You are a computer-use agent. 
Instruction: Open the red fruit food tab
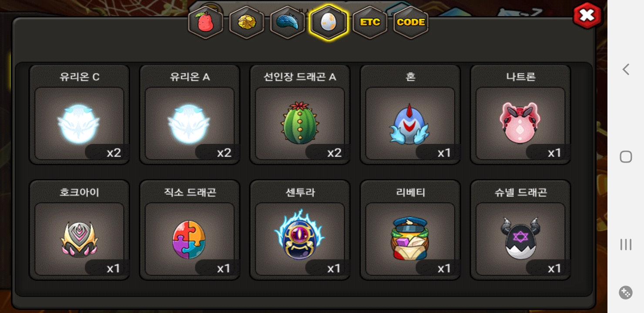pos(205,22)
